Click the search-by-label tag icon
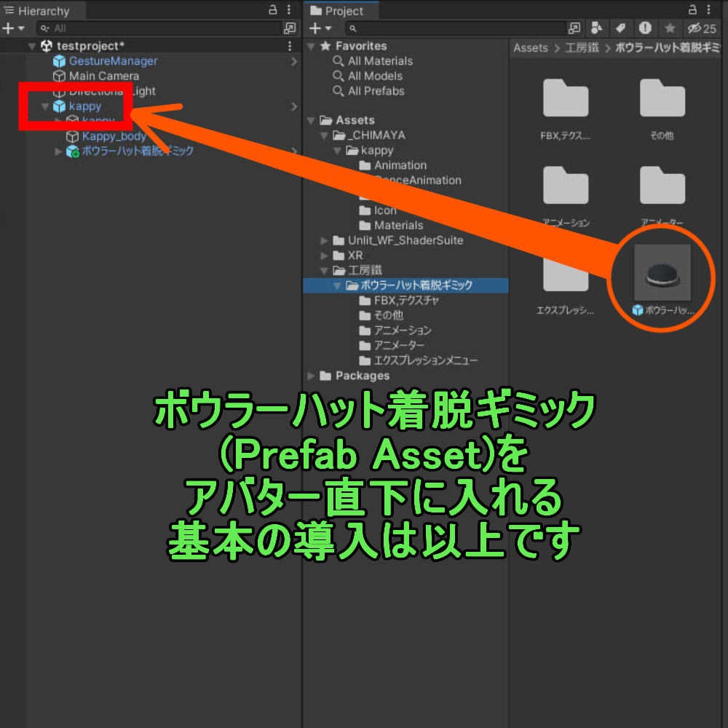This screenshot has width=728, height=728. pos(620,28)
